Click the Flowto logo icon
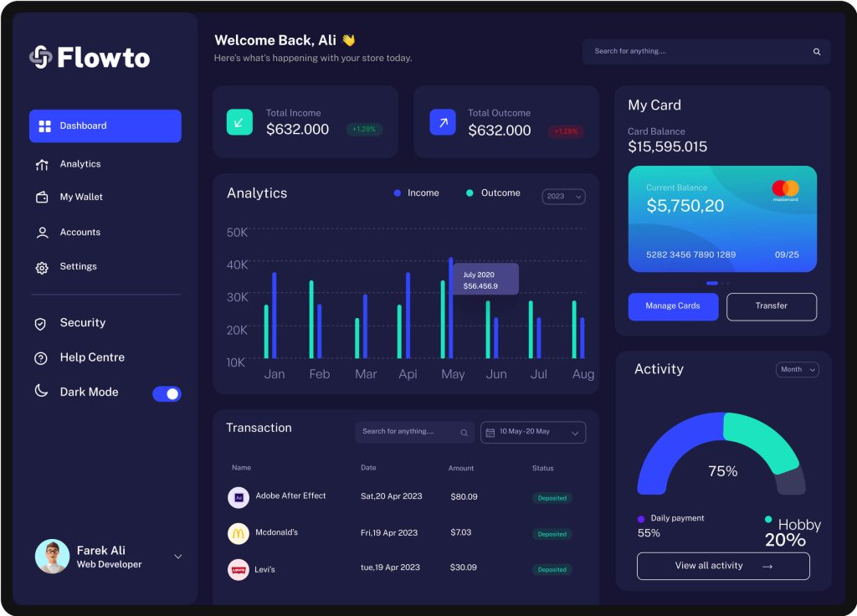857x616 pixels. tap(41, 57)
